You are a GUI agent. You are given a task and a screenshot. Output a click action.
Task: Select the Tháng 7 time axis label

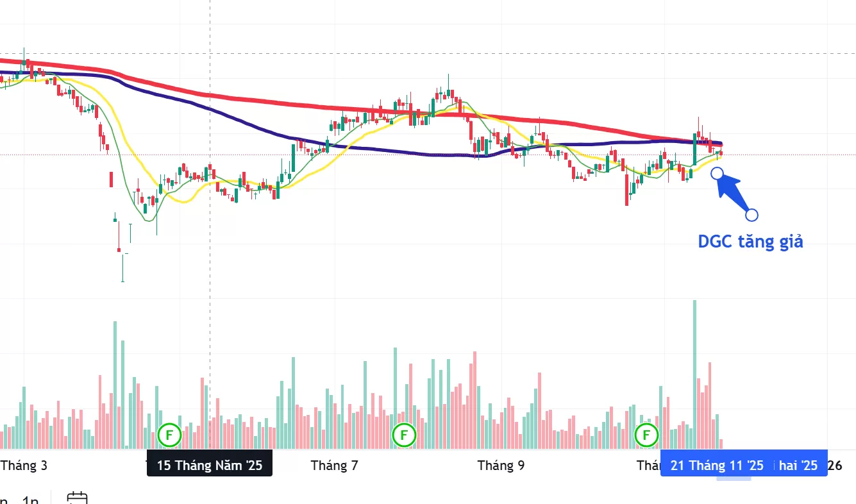(x=334, y=465)
